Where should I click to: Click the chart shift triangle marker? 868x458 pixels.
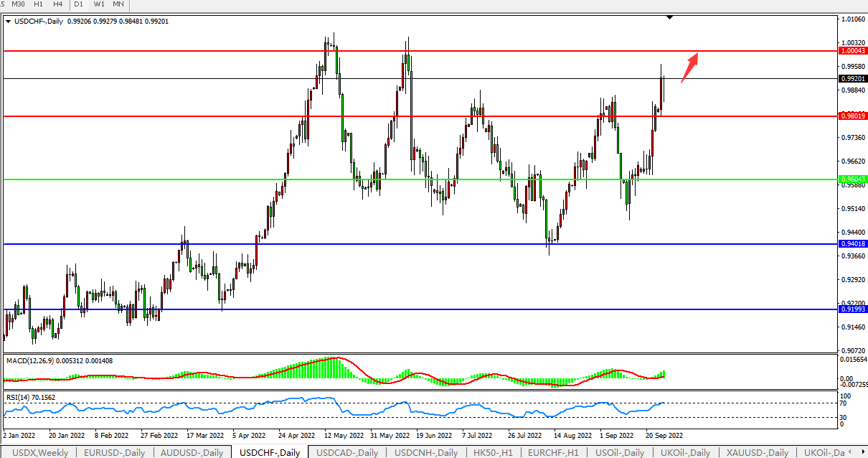coord(669,17)
